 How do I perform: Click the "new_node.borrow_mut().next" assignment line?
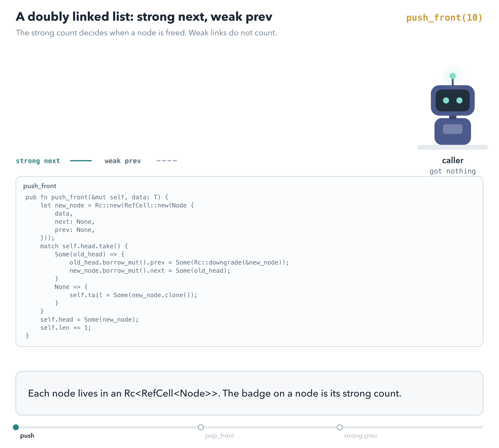pos(150,271)
